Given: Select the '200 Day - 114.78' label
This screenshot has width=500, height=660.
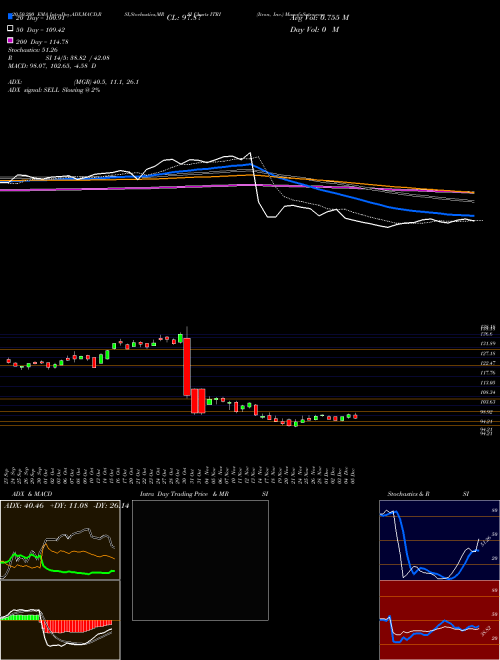Looking at the screenshot, I should tap(43, 42).
